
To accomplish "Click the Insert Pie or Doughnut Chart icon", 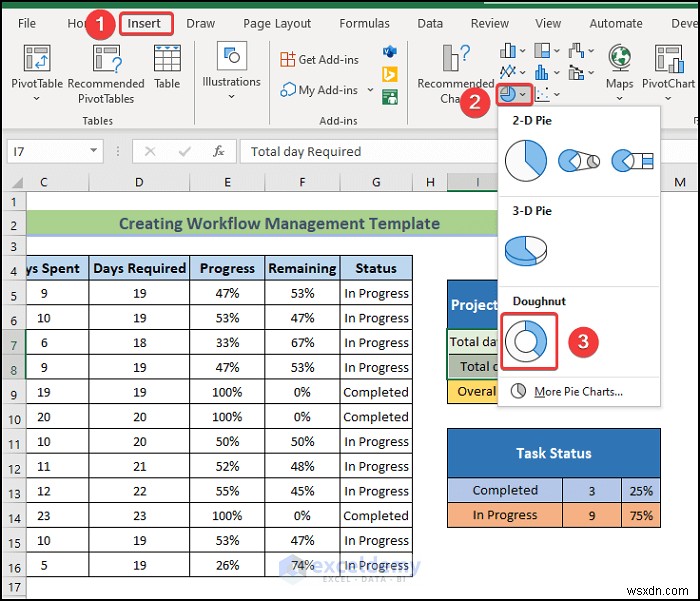I will click(x=508, y=94).
